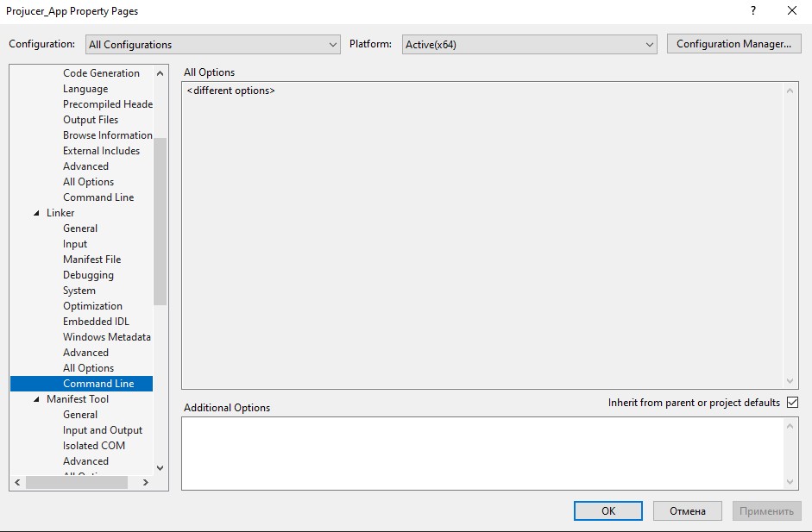Select Output Files in the tree
Viewport: 812px width, 532px height.
click(91, 120)
